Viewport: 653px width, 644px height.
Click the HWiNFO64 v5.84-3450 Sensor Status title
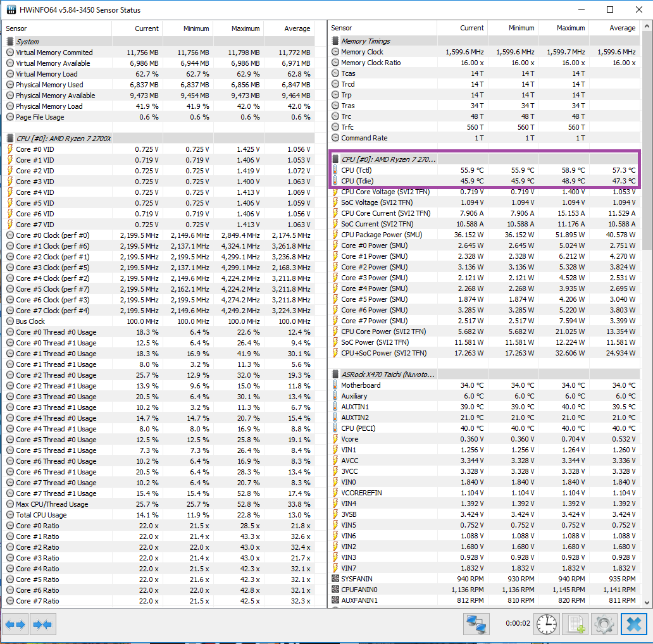80,10
